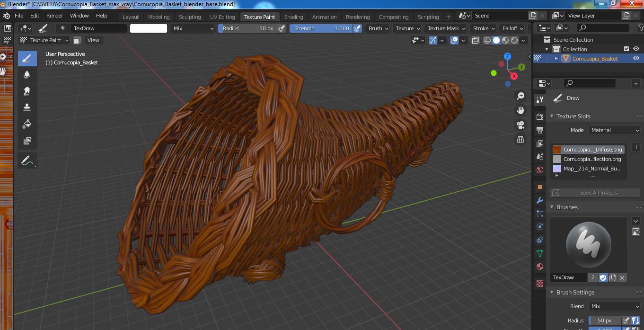Toggle X-Ray display mode

click(x=476, y=40)
